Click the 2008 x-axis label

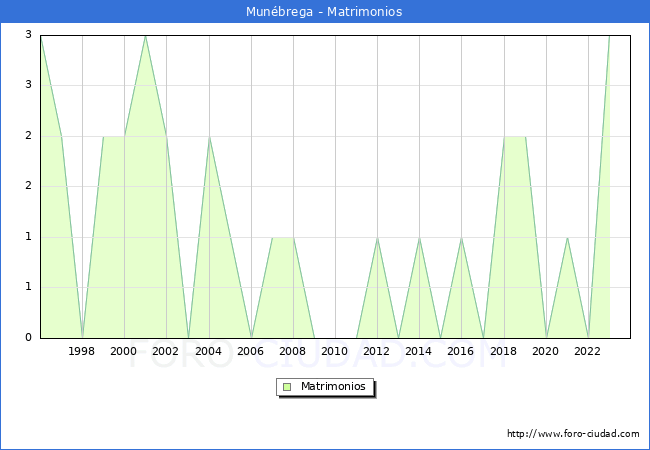tap(293, 351)
